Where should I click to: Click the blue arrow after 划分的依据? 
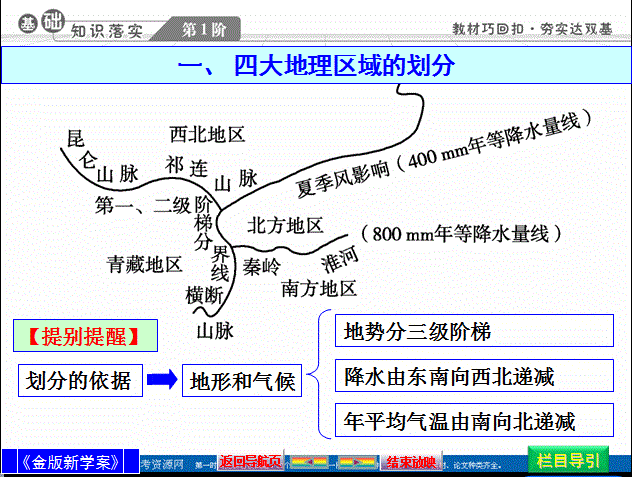pos(161,380)
